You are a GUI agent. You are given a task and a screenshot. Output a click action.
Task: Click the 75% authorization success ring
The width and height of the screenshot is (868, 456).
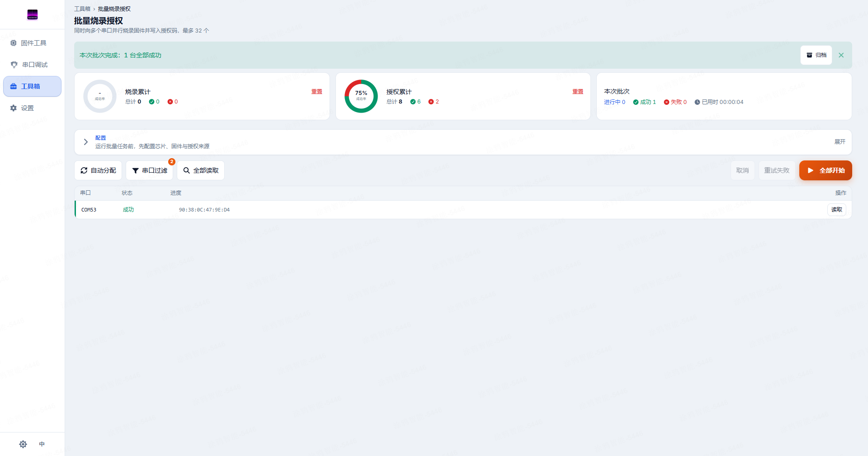click(x=361, y=96)
